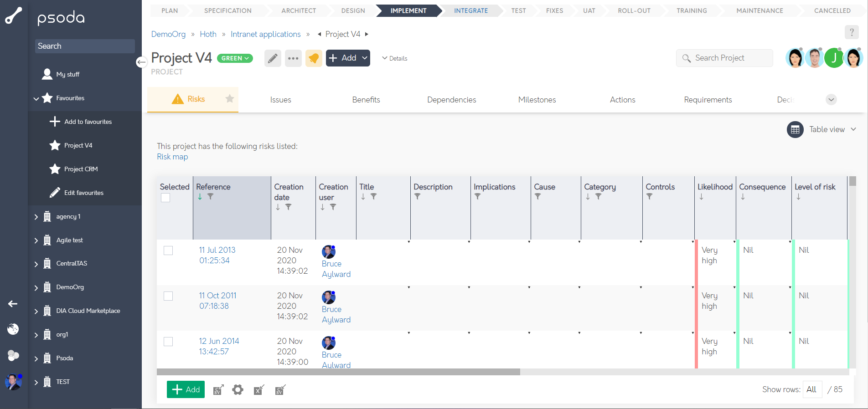Click the orange notification bell icon
Image resolution: width=868 pixels, height=409 pixels.
point(314,58)
